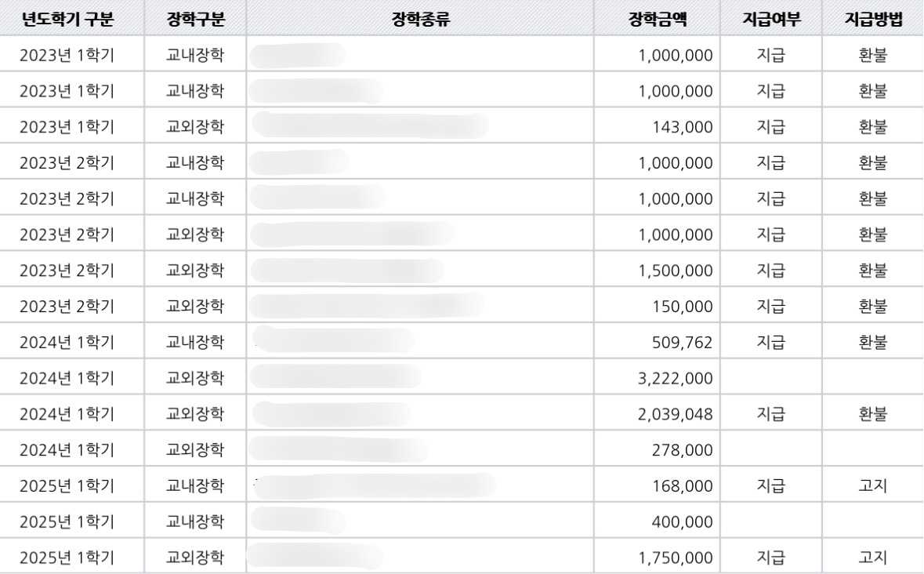Image resolution: width=924 pixels, height=574 pixels.
Task: Click 교내장학 in the 400,000 row
Action: point(195,522)
